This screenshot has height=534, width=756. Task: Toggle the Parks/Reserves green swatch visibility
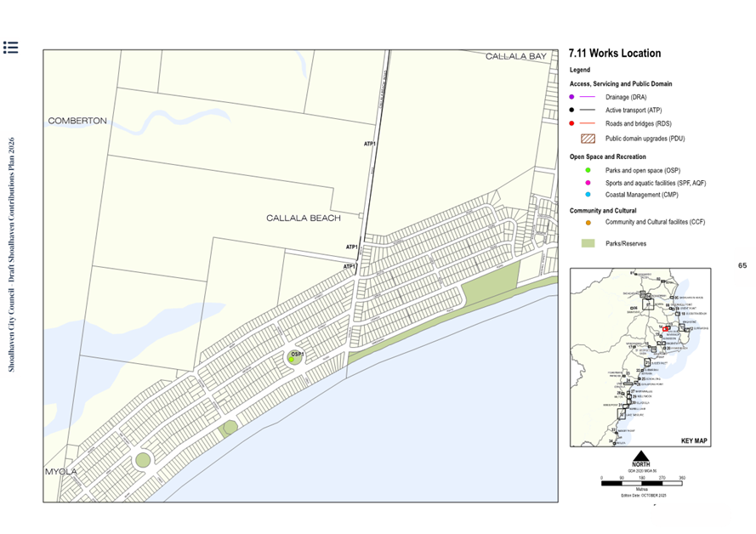[587, 241]
